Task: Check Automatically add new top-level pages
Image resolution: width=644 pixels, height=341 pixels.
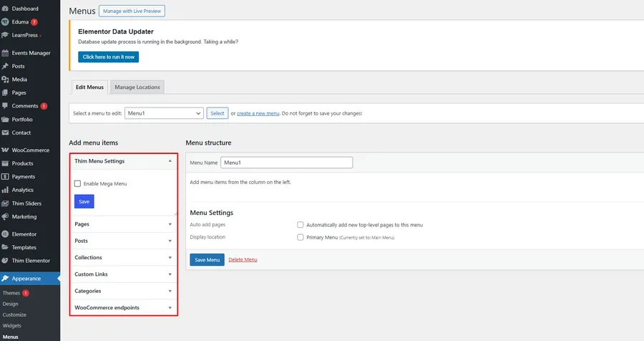Action: 301,225
